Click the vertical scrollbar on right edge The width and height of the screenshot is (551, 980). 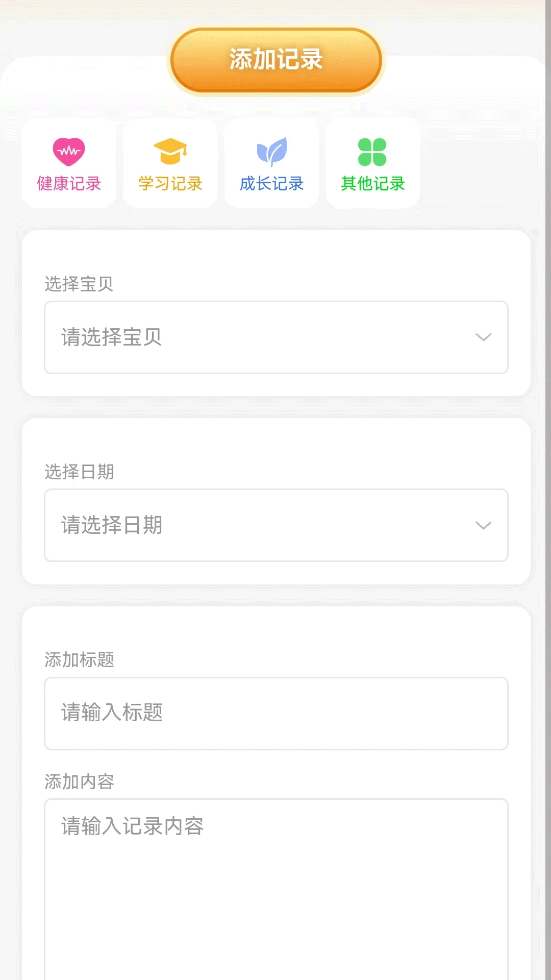click(547, 490)
